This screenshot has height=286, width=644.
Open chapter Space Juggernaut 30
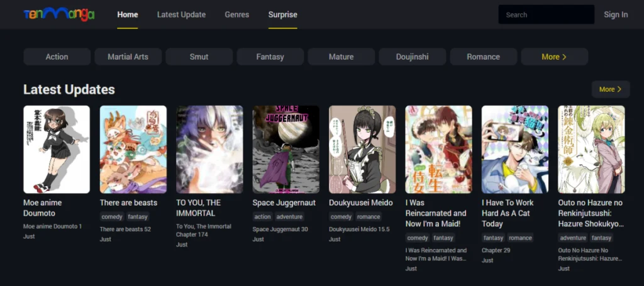point(280,229)
